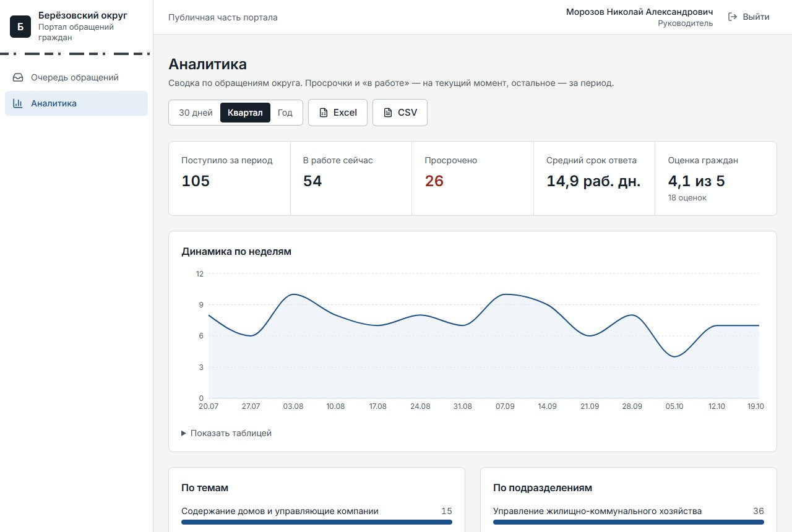Click the bar chart icon beside Аналитика
This screenshot has height=532, width=792.
[x=18, y=103]
